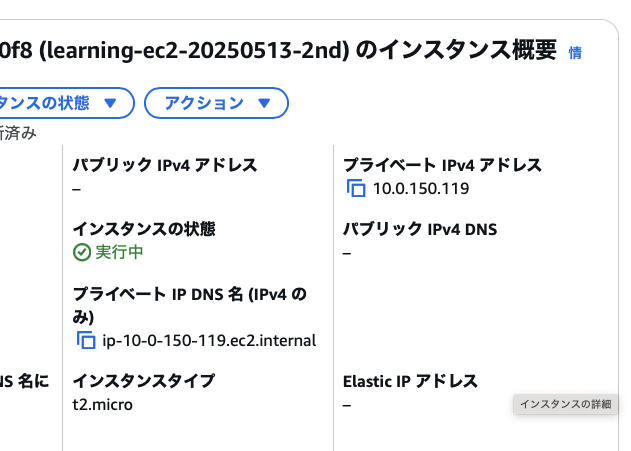Open the アクション dropdown menu

216,103
